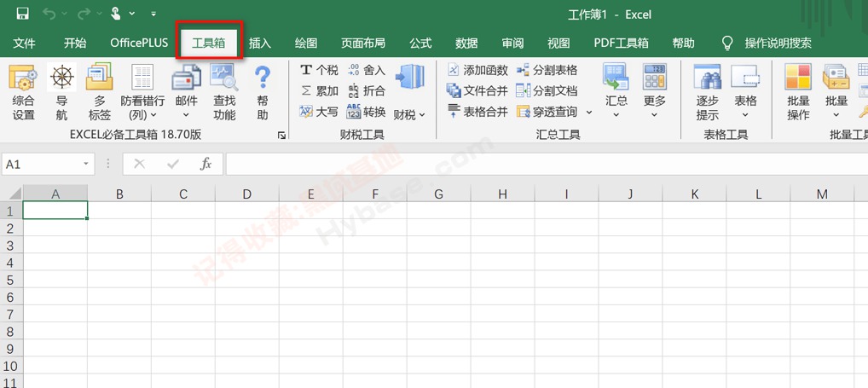Click the 个税 tax tool
Image resolution: width=868 pixels, height=388 pixels.
(319, 70)
